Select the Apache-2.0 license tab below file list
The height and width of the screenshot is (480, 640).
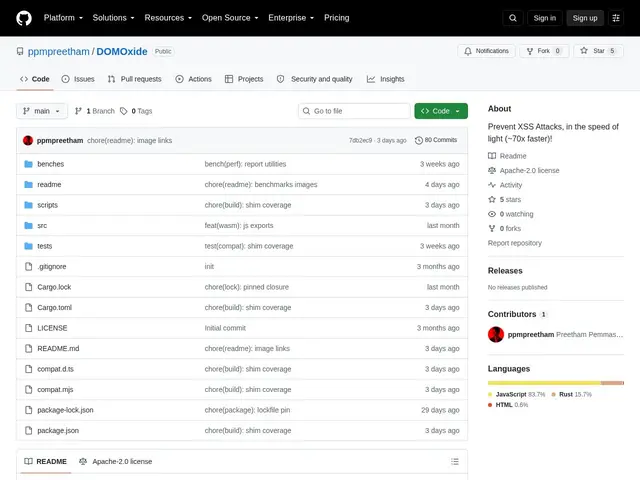coord(116,461)
